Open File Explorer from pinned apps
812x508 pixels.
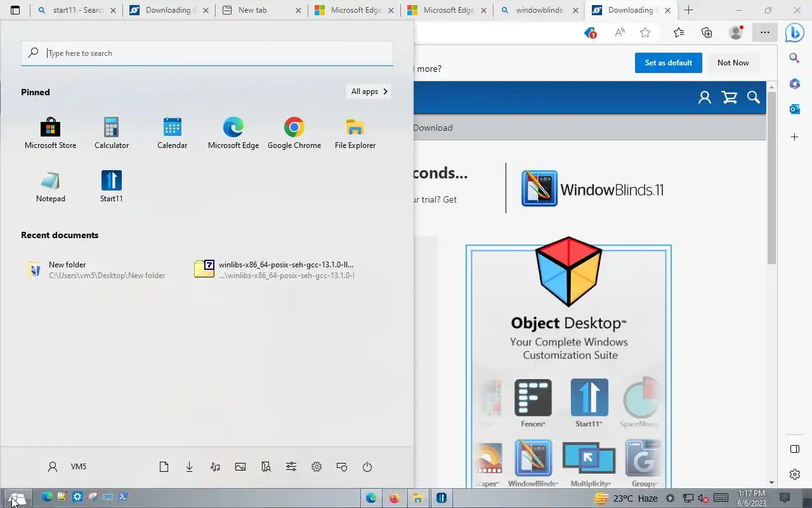click(x=355, y=134)
